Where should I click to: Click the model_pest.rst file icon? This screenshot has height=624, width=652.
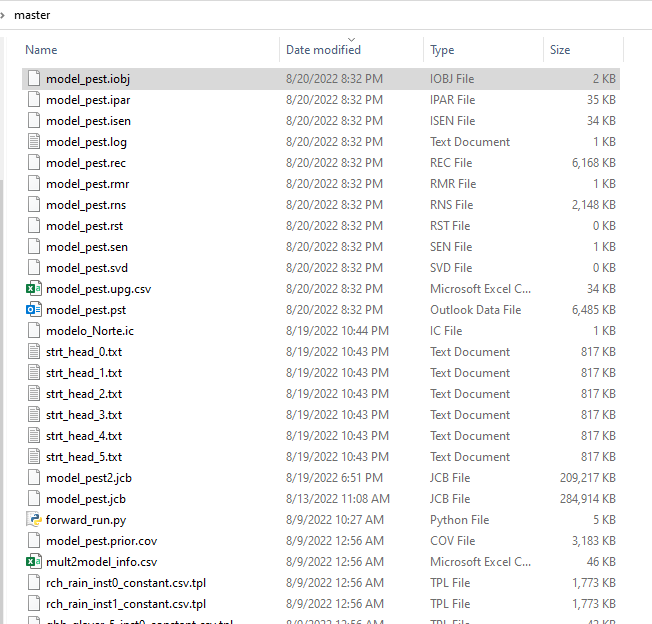point(34,226)
